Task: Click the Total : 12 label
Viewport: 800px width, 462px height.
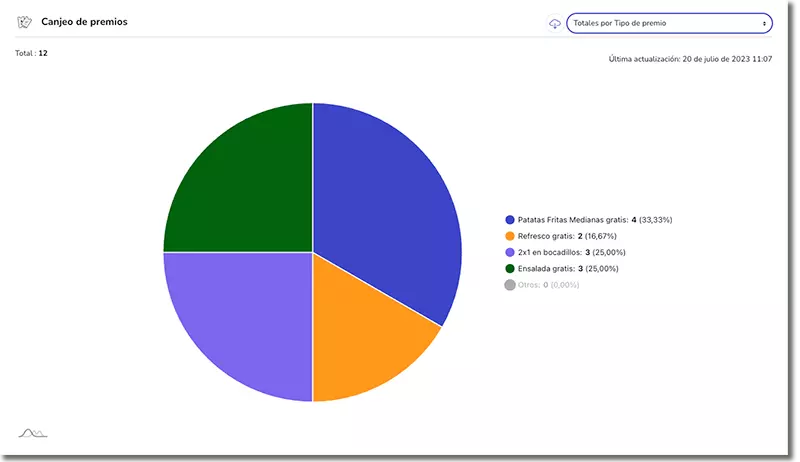Action: pos(31,53)
